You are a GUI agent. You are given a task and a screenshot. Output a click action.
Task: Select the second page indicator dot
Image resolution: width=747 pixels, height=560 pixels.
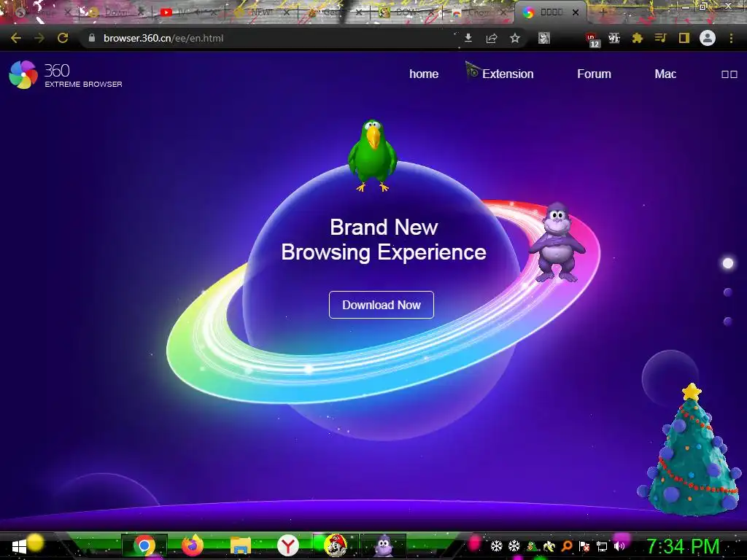(x=728, y=292)
